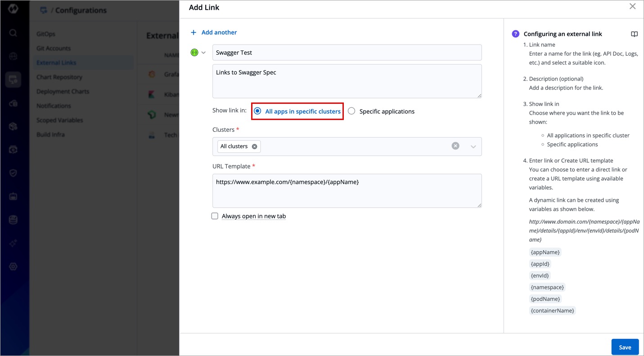Save the new external link
Viewport: 644px width, 356px height.
[x=625, y=347]
